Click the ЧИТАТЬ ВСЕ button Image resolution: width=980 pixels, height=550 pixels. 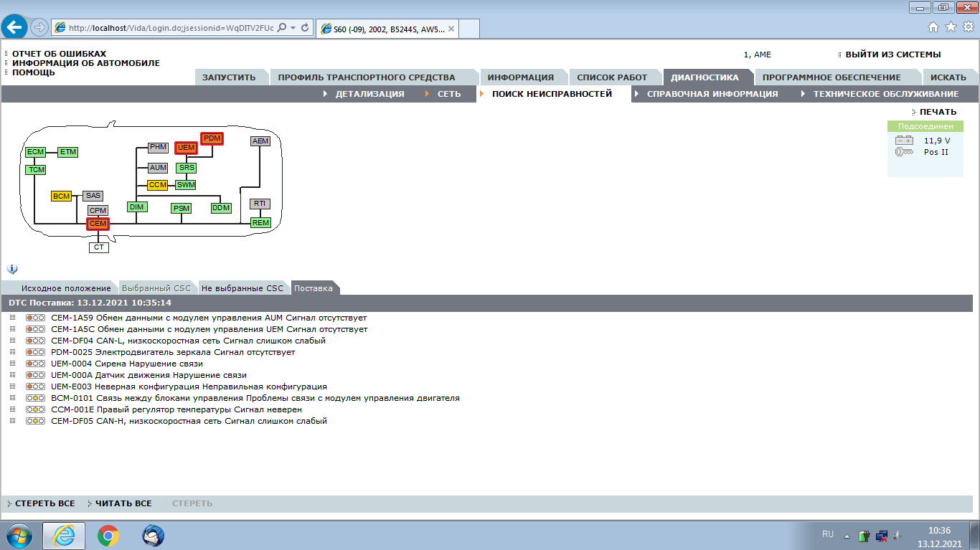tap(123, 503)
